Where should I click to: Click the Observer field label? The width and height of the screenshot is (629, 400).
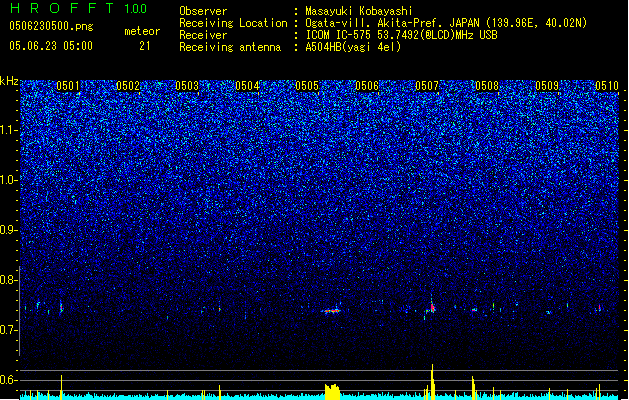203,11
